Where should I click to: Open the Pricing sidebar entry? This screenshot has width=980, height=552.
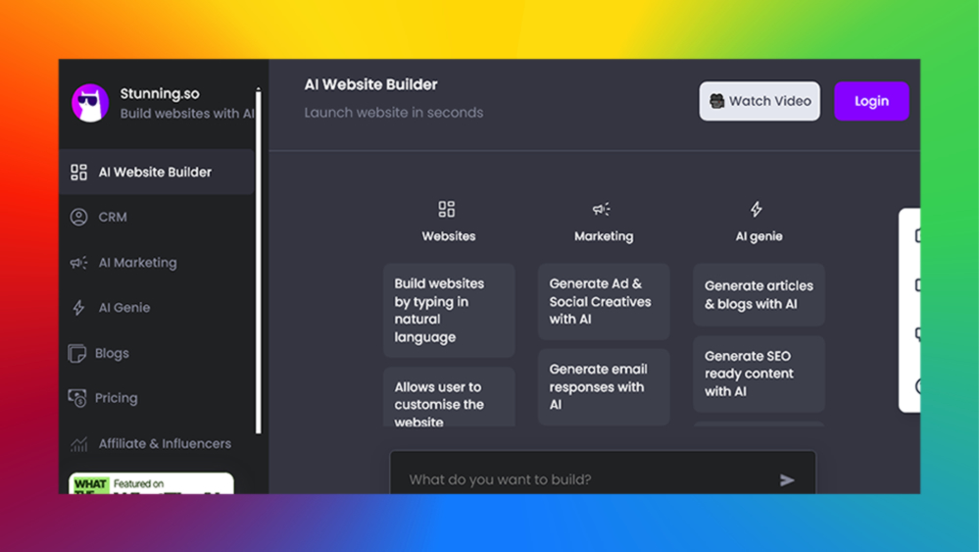point(157,398)
